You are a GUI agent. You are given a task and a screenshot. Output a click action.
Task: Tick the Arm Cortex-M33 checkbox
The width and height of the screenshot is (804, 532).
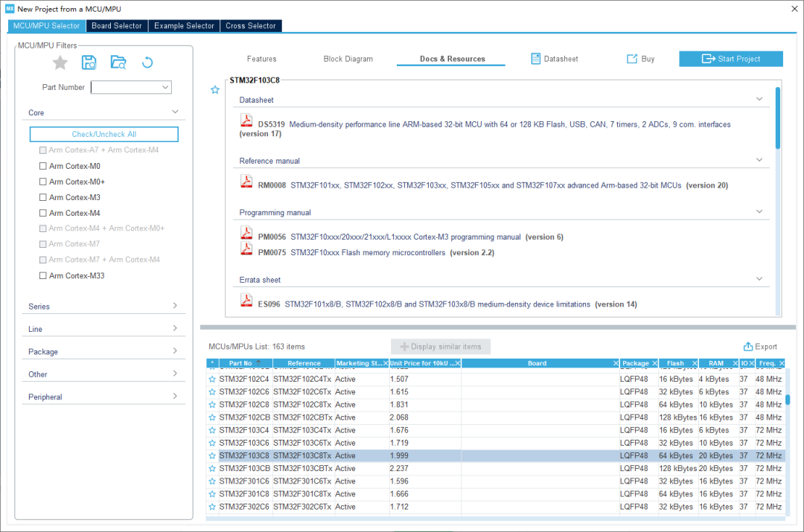(43, 276)
